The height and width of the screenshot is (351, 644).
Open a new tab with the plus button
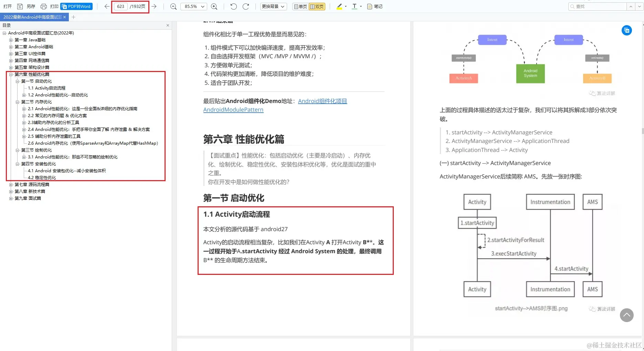pyautogui.click(x=73, y=17)
